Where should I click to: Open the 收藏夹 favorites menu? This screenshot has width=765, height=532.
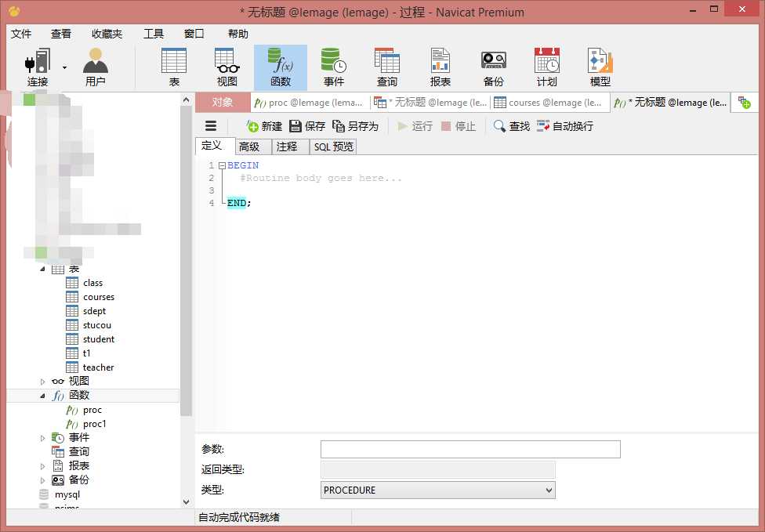click(107, 34)
